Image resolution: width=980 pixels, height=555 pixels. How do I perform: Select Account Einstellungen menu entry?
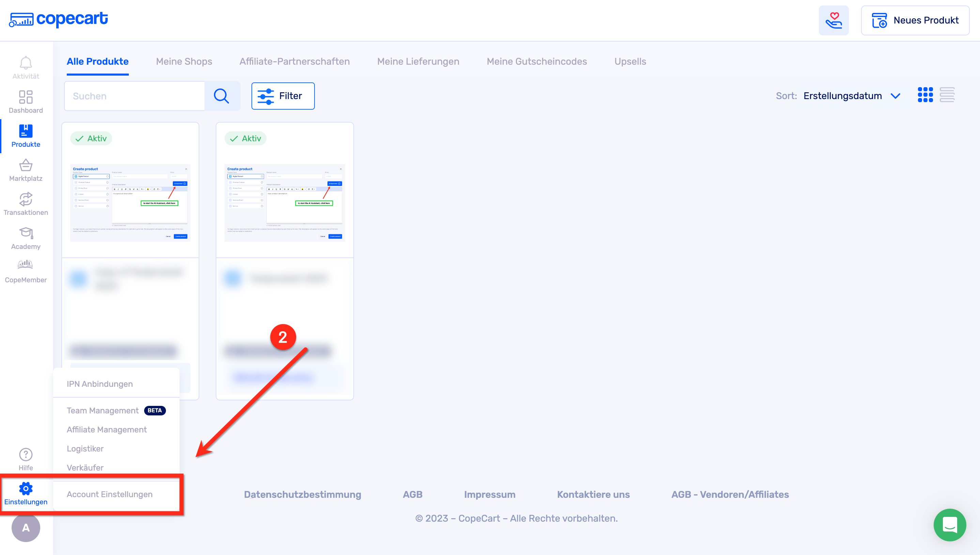pos(109,494)
